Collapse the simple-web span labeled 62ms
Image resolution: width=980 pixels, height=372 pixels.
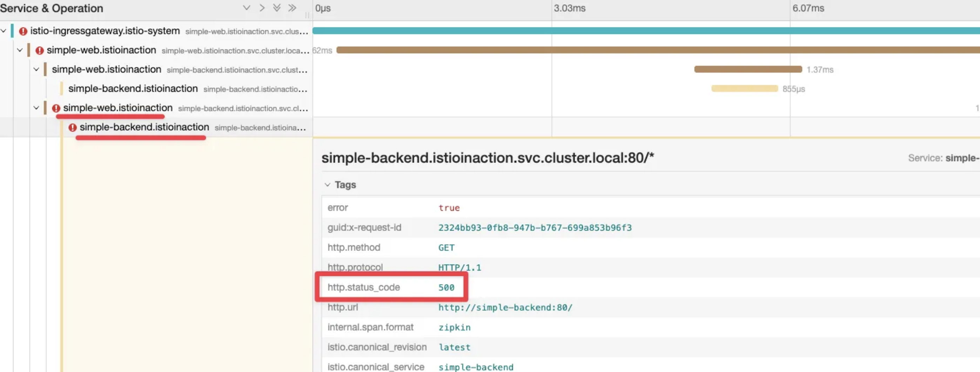tap(20, 50)
